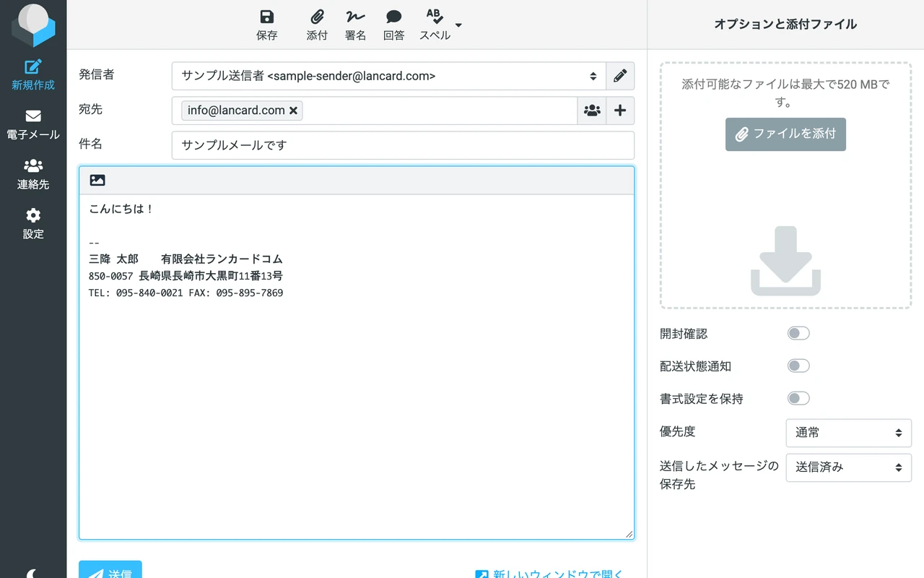Click the large download arrow drop icon
The image size is (924, 578).
[785, 261]
